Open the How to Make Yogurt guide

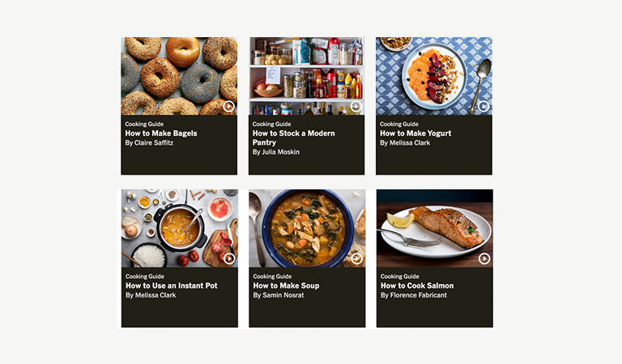(x=415, y=133)
